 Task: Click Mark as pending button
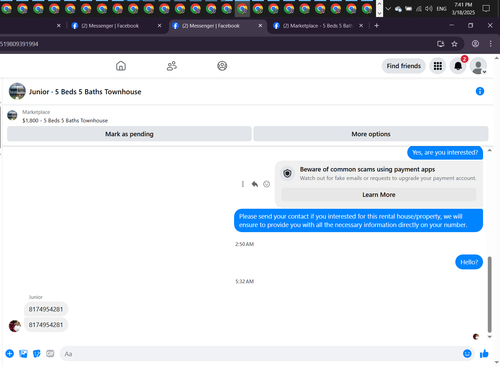[129, 134]
